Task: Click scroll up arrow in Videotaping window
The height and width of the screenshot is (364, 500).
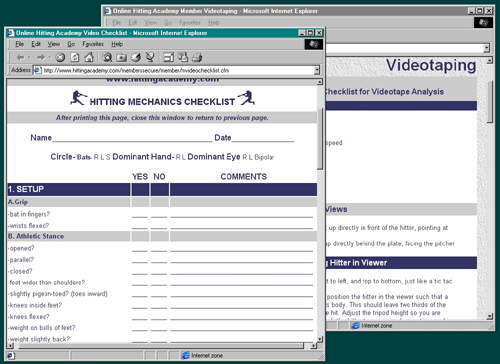Action: (x=490, y=61)
